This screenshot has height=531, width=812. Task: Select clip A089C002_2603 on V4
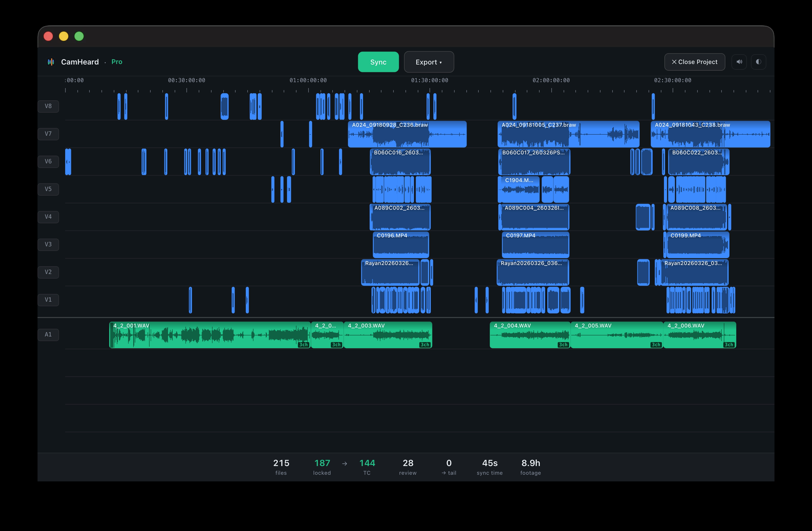(x=400, y=217)
